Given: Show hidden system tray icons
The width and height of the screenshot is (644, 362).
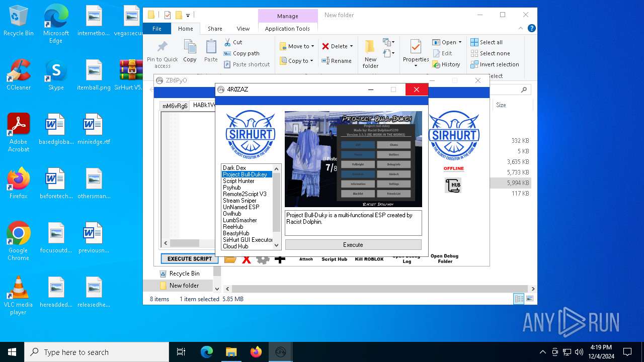Looking at the screenshot, I should 542,352.
